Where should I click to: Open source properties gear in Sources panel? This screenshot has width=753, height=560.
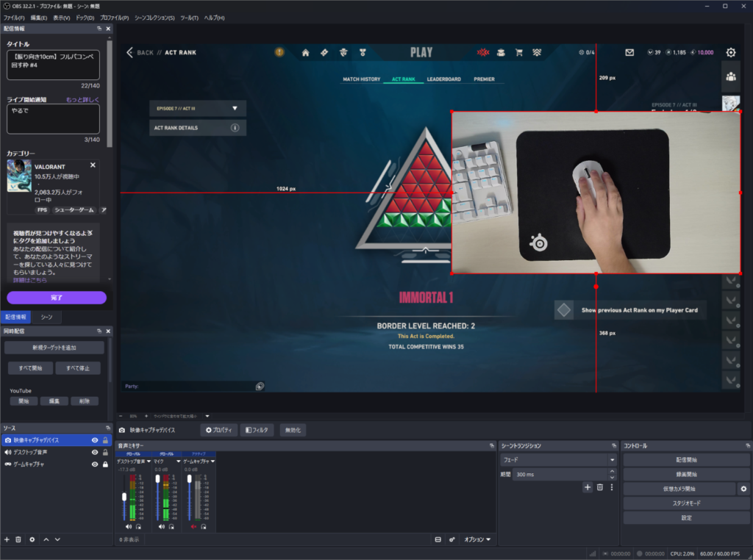click(x=32, y=539)
